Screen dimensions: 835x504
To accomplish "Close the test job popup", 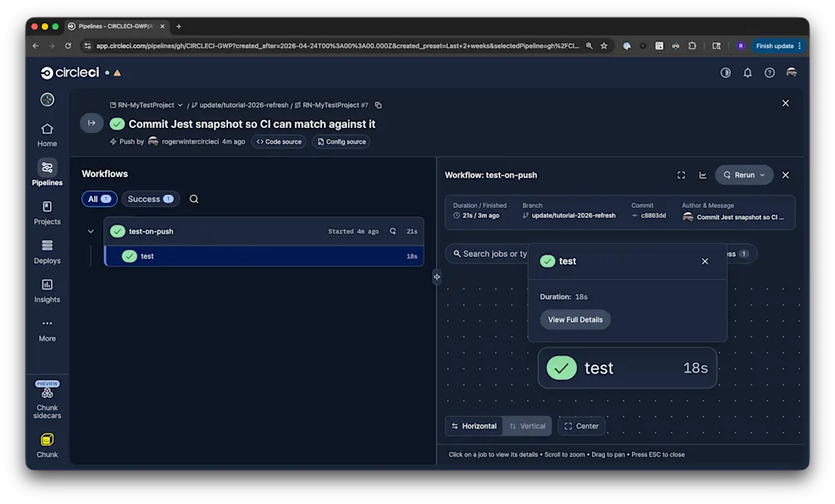I will (704, 261).
